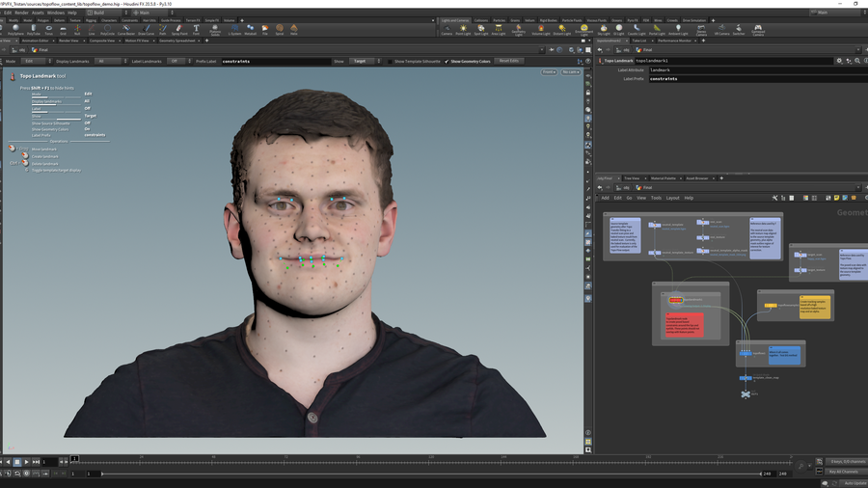
Task: Select the PolySphere shelf tool
Action: pyautogui.click(x=15, y=30)
